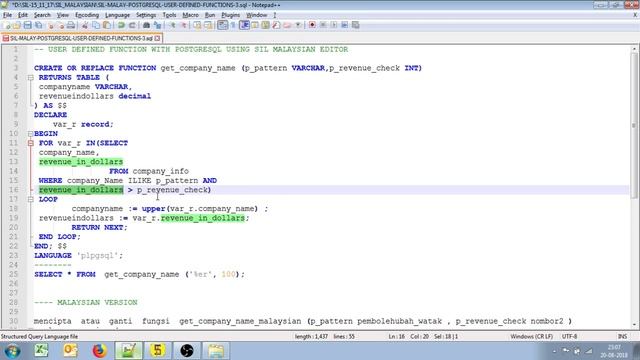This screenshot has height=360, width=640.
Task: Select the SIL-MALAY-POSTGRESQL-USER-DEFINED-FUNCTIONS-3.sql tab
Action: (81, 38)
